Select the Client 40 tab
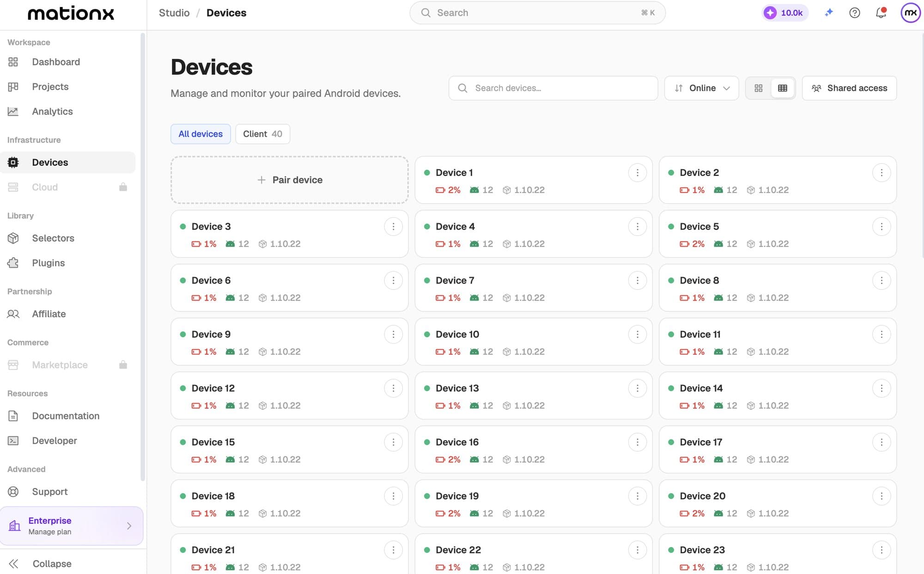924x574 pixels. tap(262, 134)
